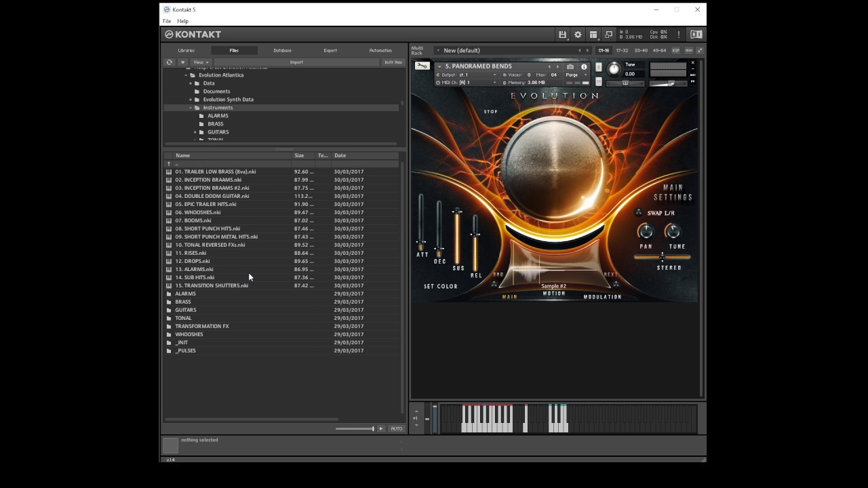The height and width of the screenshot is (488, 868).
Task: Click the MODULATION page link
Action: 602,297
